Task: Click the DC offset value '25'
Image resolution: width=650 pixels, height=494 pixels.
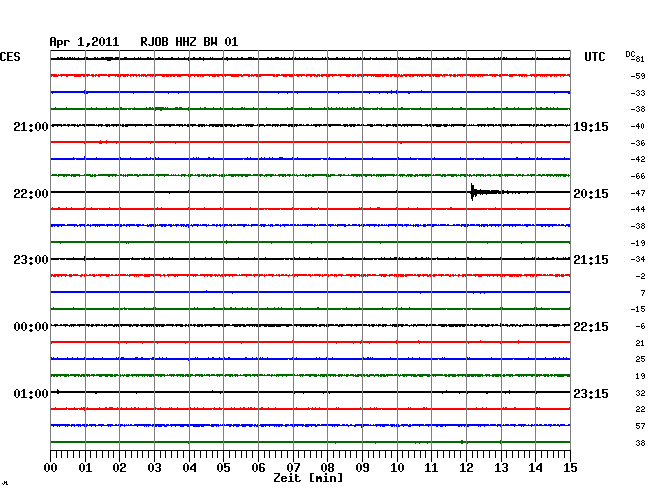Action: coord(640,359)
